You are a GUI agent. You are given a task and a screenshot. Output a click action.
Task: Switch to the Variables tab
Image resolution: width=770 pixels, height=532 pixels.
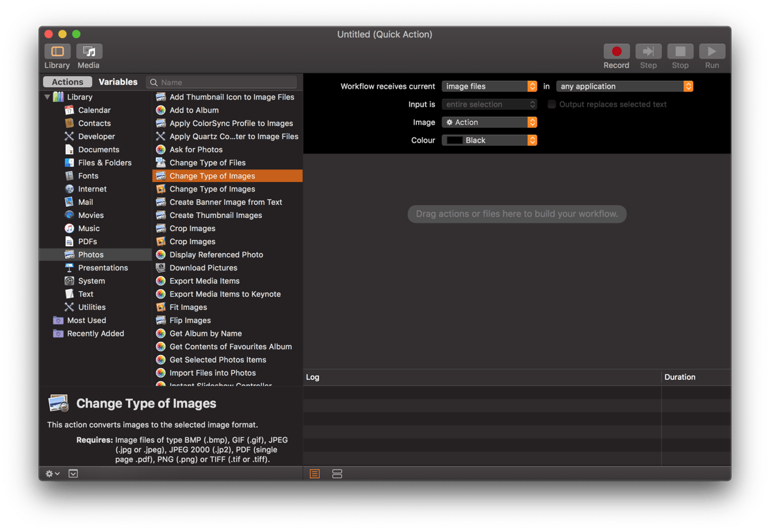[x=118, y=82]
